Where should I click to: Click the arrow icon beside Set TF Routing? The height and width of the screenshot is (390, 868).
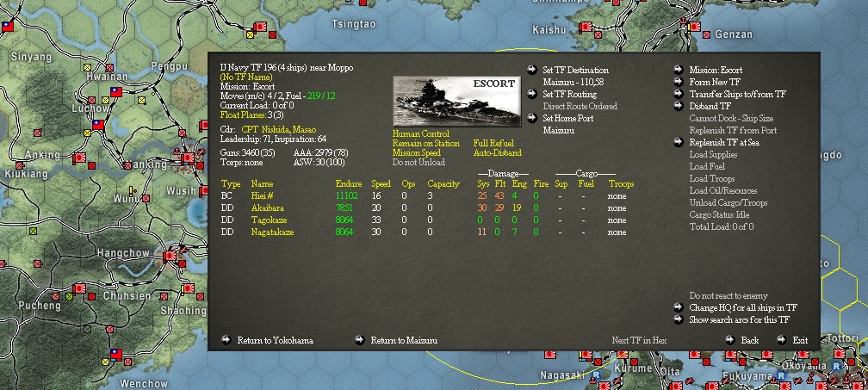(x=532, y=94)
